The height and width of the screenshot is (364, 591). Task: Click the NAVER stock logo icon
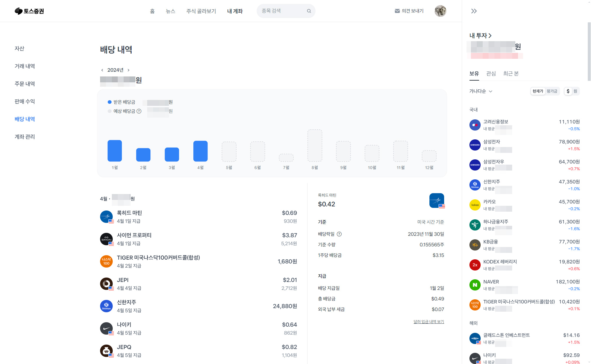point(475,285)
